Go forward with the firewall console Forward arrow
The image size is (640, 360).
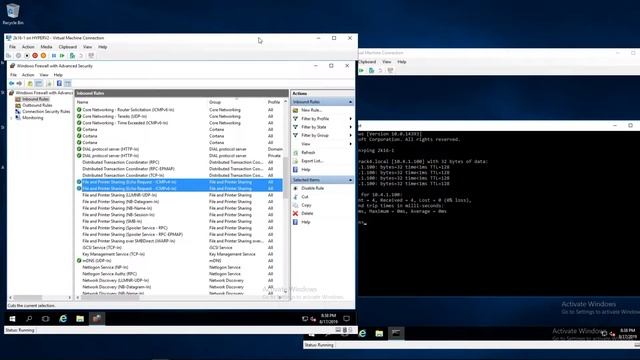click(19, 83)
